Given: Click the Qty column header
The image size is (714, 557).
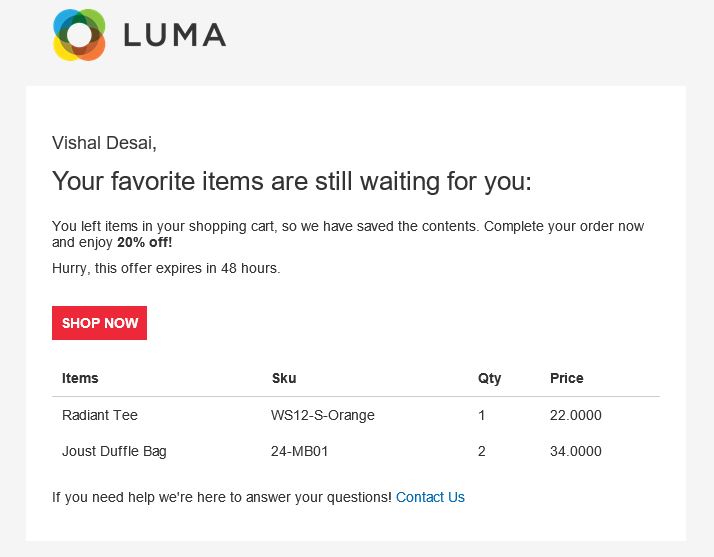Looking at the screenshot, I should point(489,378).
